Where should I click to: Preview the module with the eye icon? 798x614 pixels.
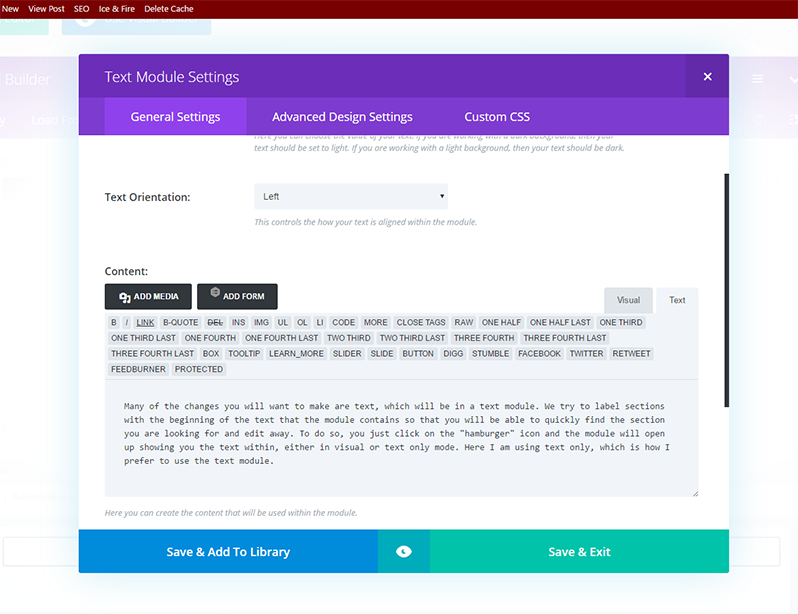404,551
